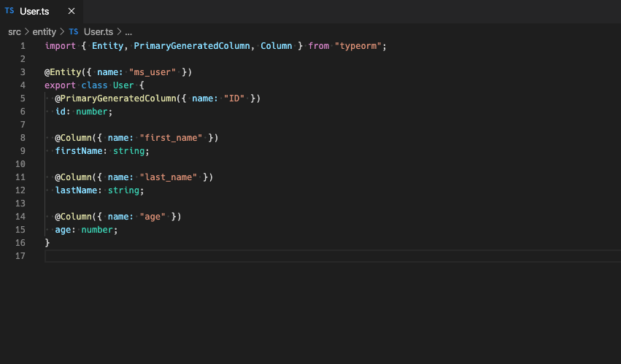Screen dimensions: 621x364
Task: Click line number 1 in the gutter
Action: (23, 46)
